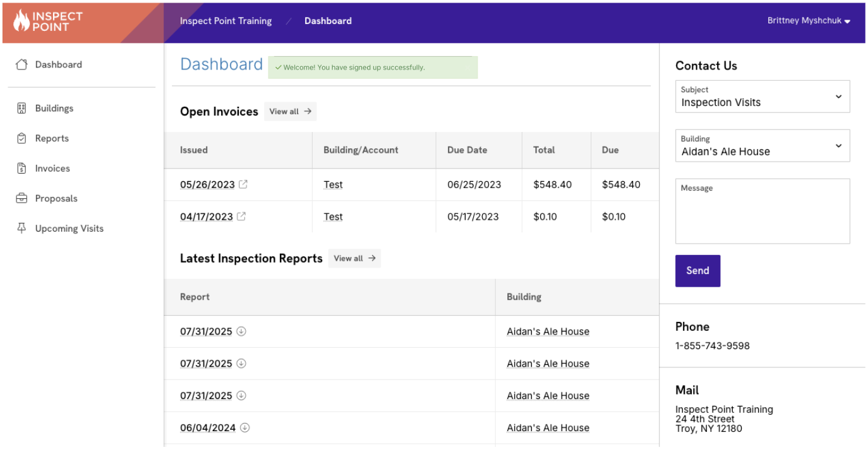Expand the Brittney Myshchuk user menu
Screen dimensions: 868x452
click(809, 21)
